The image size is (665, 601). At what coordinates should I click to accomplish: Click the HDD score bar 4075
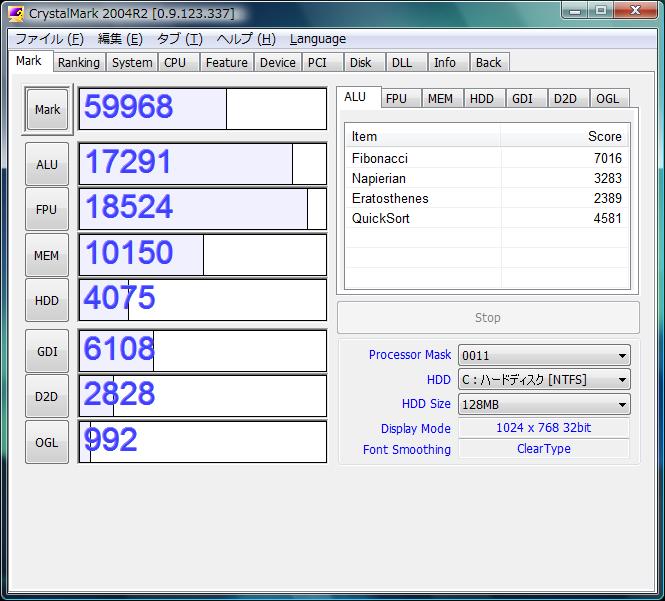click(x=203, y=300)
